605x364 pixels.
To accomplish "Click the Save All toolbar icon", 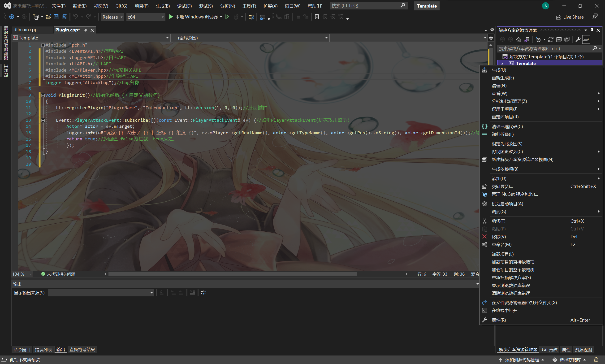I will pyautogui.click(x=64, y=17).
